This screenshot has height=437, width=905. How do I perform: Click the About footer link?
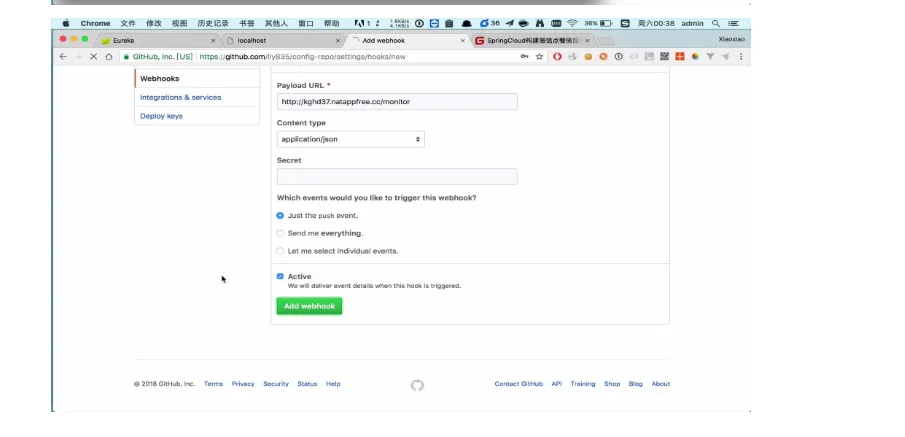coord(661,384)
